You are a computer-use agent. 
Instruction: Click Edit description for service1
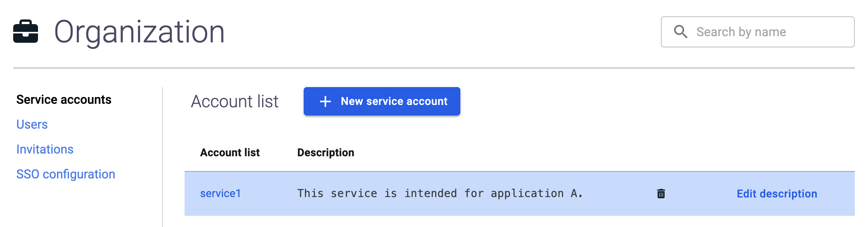776,194
